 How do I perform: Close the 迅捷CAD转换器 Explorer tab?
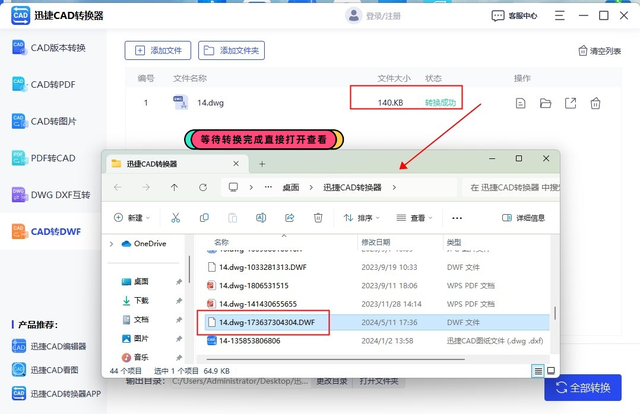(x=236, y=164)
